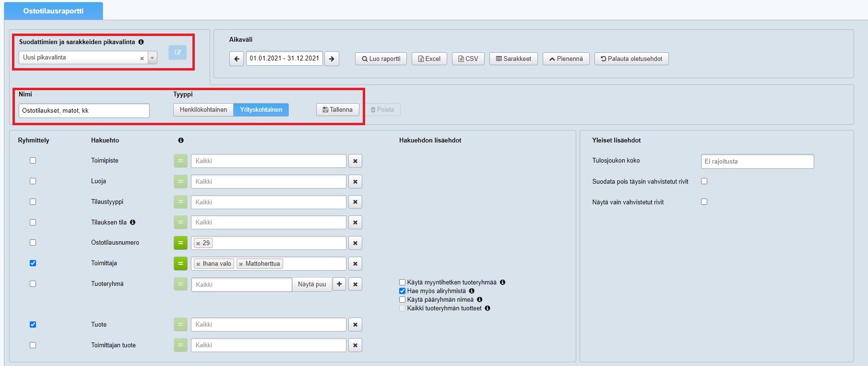The height and width of the screenshot is (366, 868).
Task: Switch type to Henkilökohtainen
Action: (203, 110)
